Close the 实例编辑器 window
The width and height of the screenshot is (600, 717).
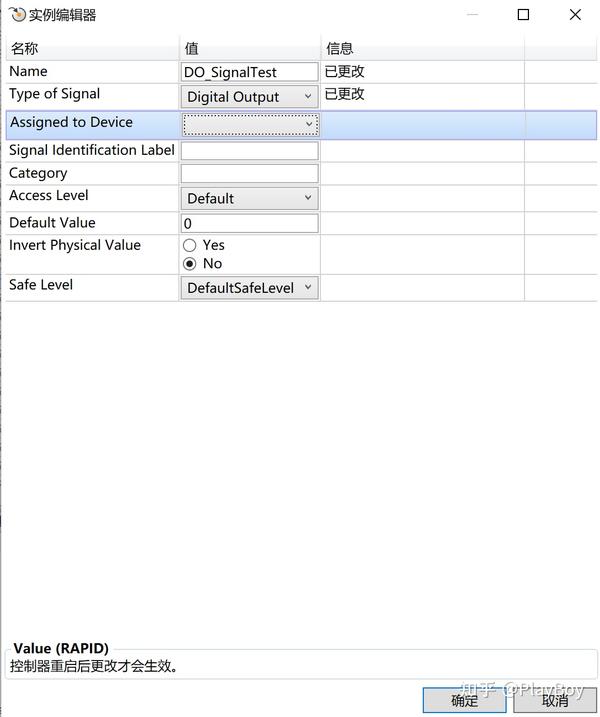point(575,15)
